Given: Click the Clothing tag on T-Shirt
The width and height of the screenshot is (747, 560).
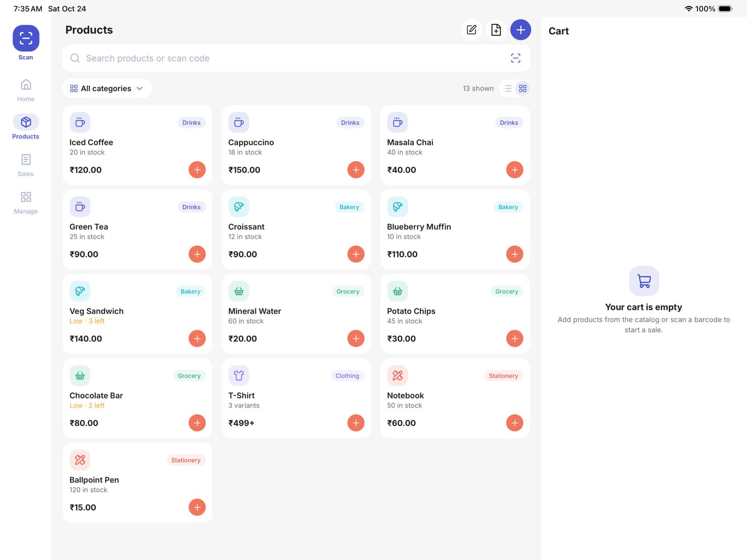Looking at the screenshot, I should pyautogui.click(x=347, y=376).
